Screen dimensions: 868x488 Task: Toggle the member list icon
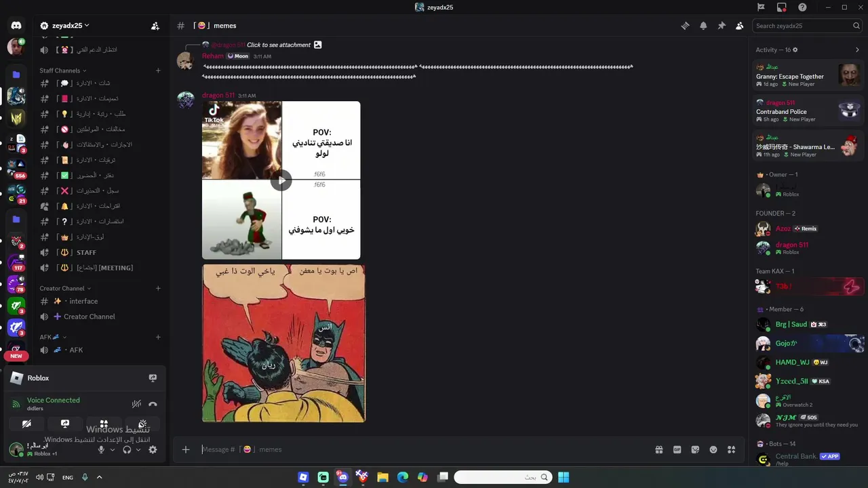[x=739, y=26]
